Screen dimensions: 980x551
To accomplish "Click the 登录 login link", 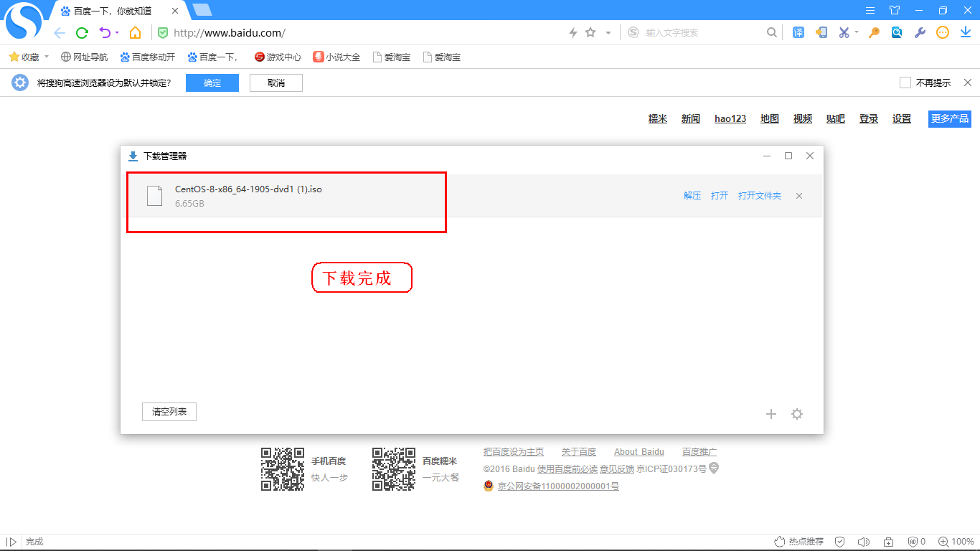I will [x=869, y=119].
